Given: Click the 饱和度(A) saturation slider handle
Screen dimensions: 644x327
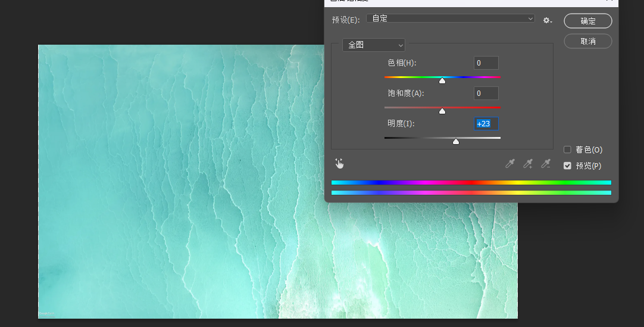Looking at the screenshot, I should coord(442,111).
